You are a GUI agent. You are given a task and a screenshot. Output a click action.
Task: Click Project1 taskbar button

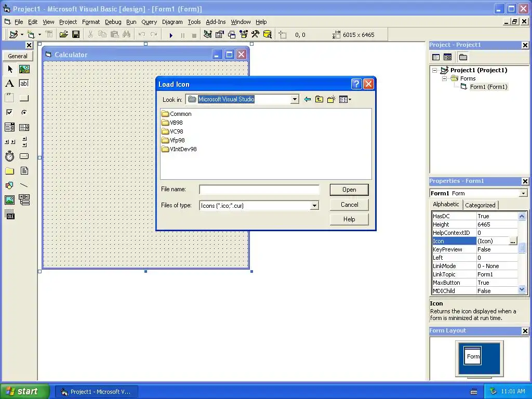[x=96, y=392]
